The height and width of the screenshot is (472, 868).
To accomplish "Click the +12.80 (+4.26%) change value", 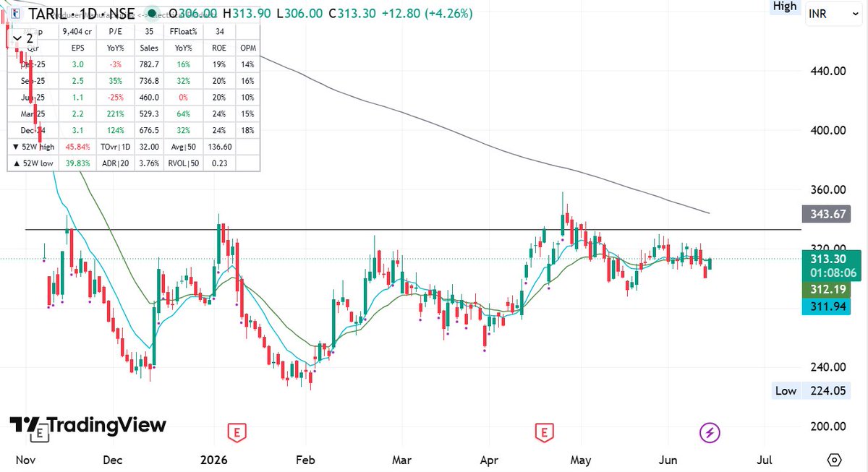I will (x=427, y=13).
